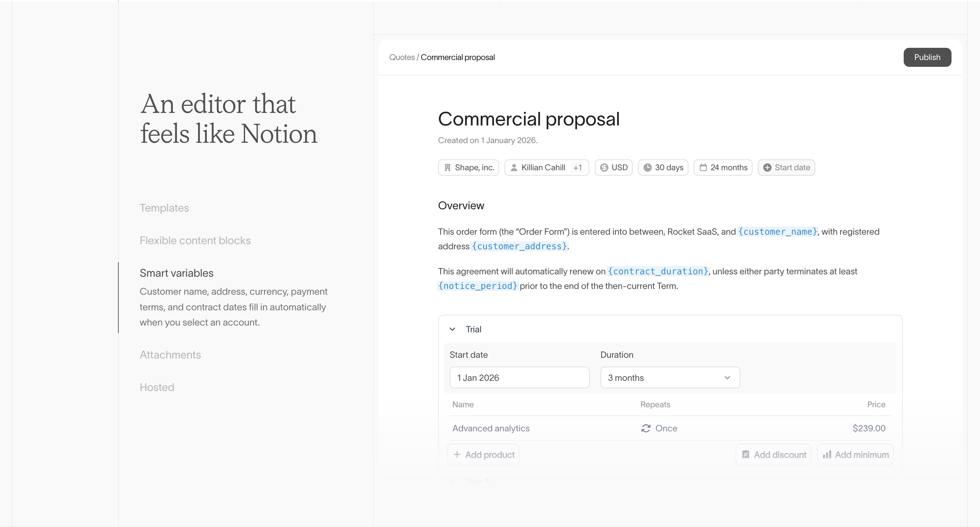The height and width of the screenshot is (527, 980).
Task: Click the 30 days payment terms chip
Action: [x=663, y=168]
